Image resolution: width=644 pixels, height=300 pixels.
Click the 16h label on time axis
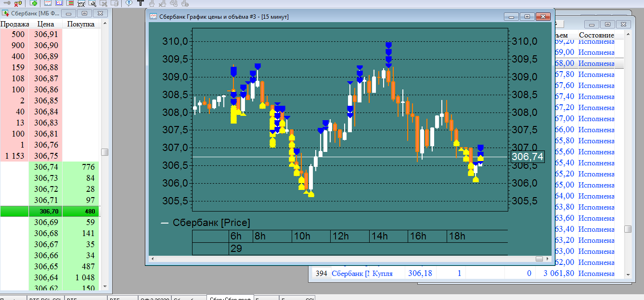418,236
